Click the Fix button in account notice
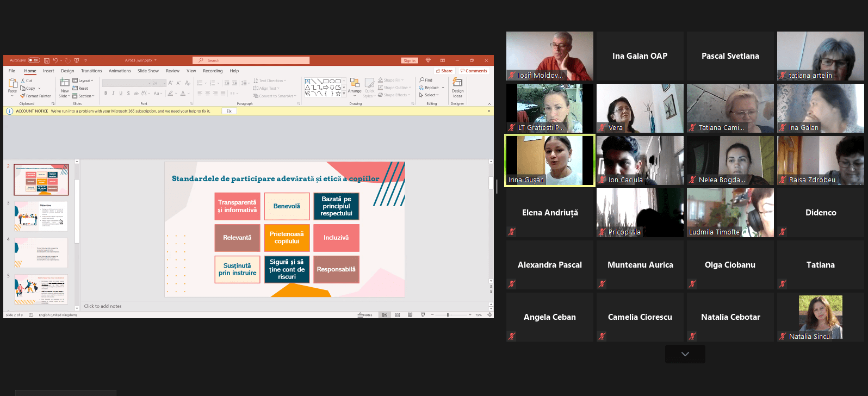Viewport: 868px width, 396px height. click(x=229, y=111)
